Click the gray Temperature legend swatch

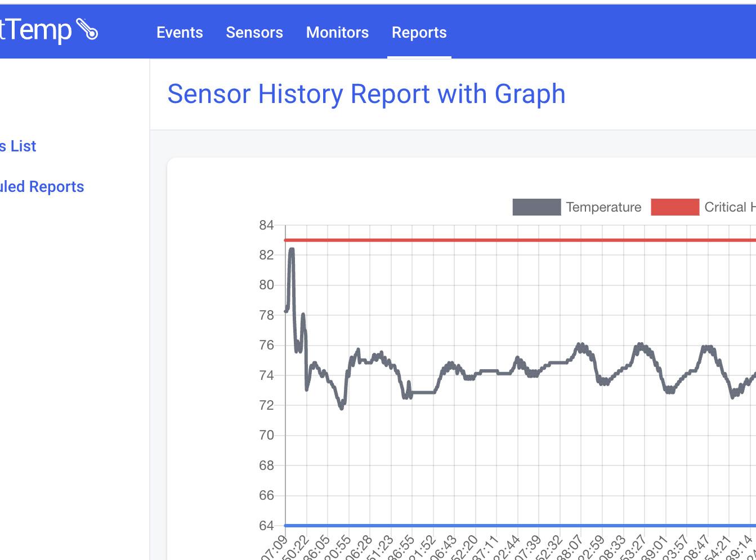(x=536, y=207)
